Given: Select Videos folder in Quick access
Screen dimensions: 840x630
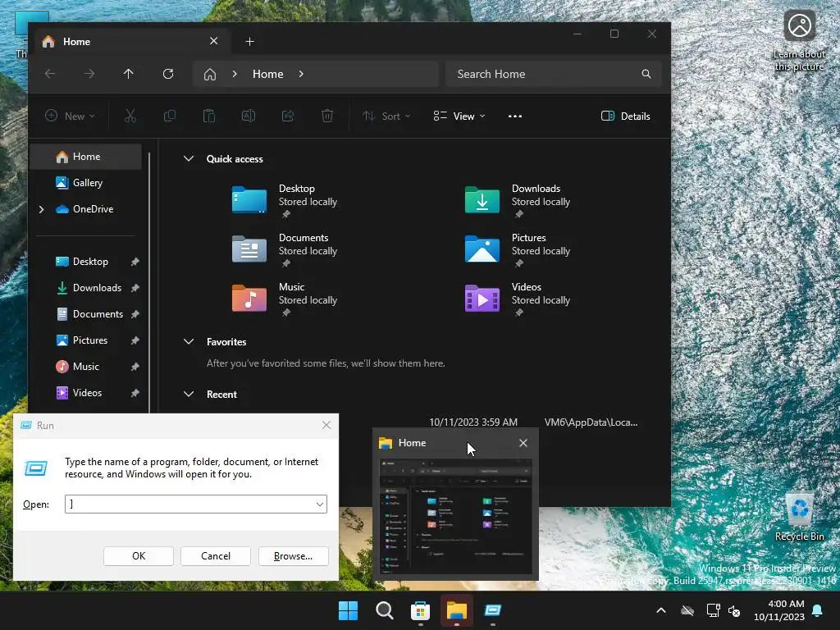Looking at the screenshot, I should 518,299.
